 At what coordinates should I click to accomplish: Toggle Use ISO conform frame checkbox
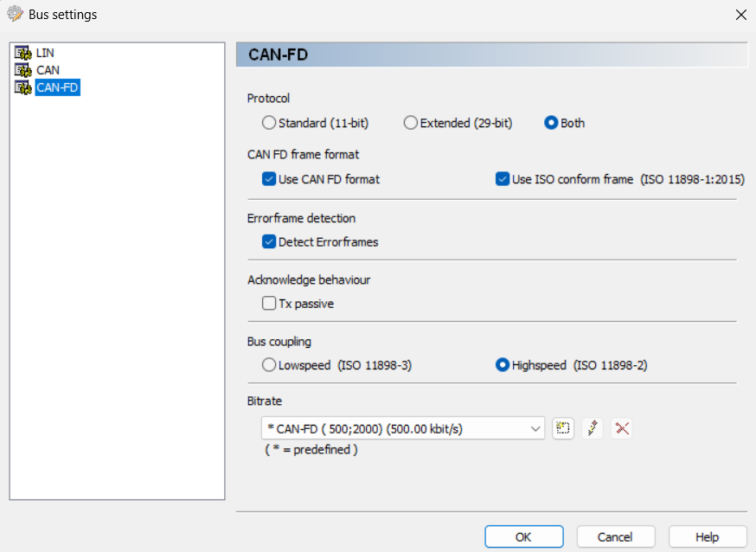pyautogui.click(x=503, y=180)
